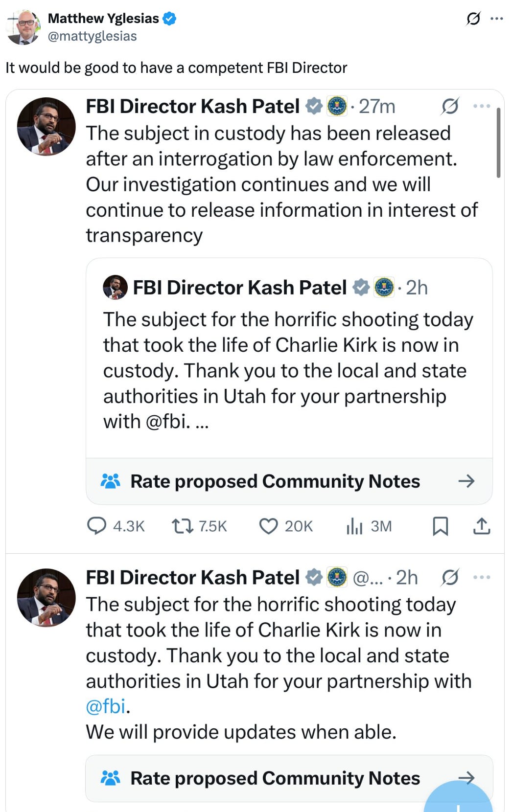Open the @fbi mention link
512x812 pixels.
click(106, 706)
